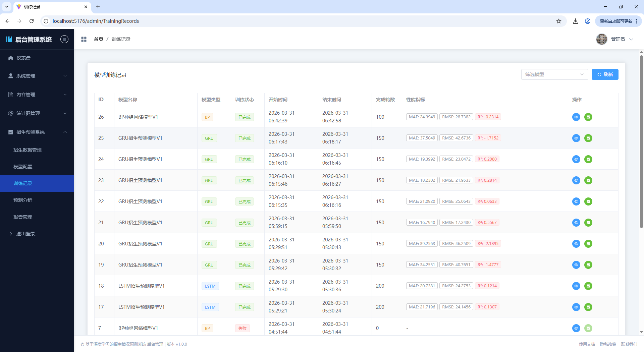Image resolution: width=644 pixels, height=352 pixels.
Task: Click 退出登录 to log out
Action: coord(37,234)
